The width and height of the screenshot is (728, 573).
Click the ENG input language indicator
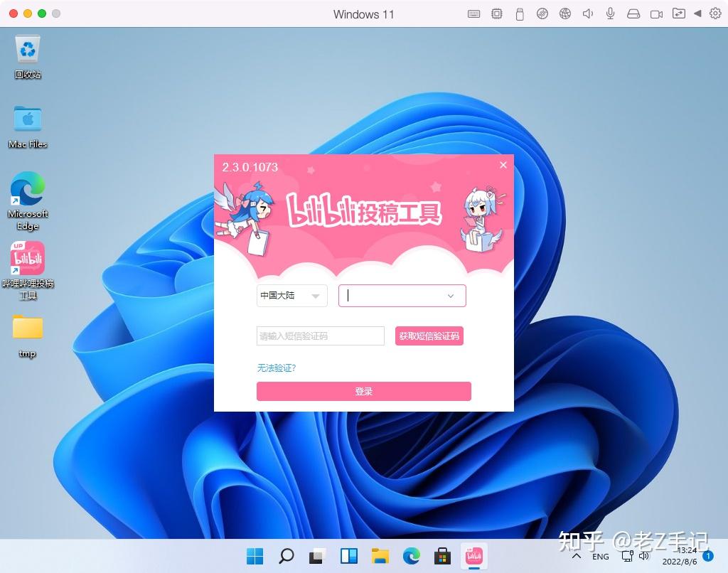tap(601, 557)
